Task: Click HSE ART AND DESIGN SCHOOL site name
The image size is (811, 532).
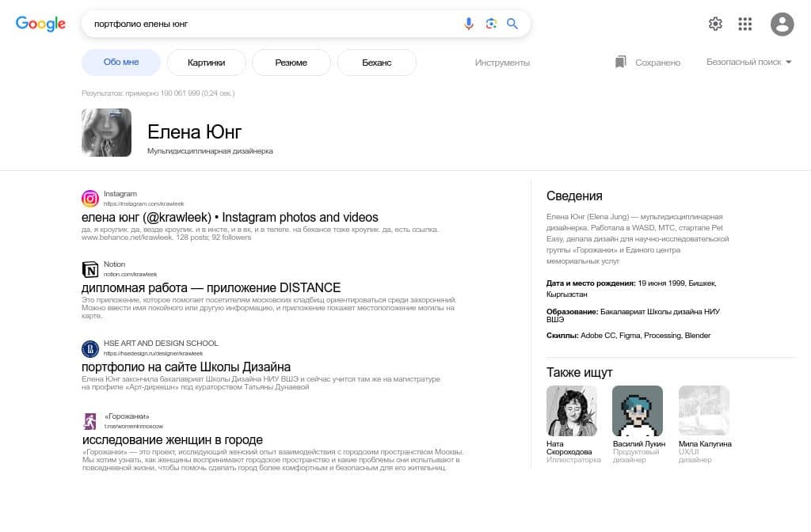Action: tap(161, 344)
